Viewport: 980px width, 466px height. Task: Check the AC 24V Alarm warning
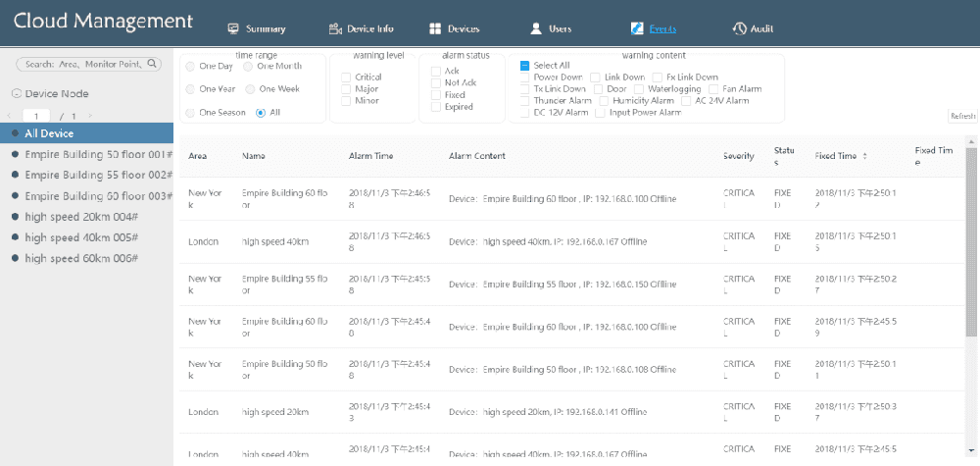[686, 101]
